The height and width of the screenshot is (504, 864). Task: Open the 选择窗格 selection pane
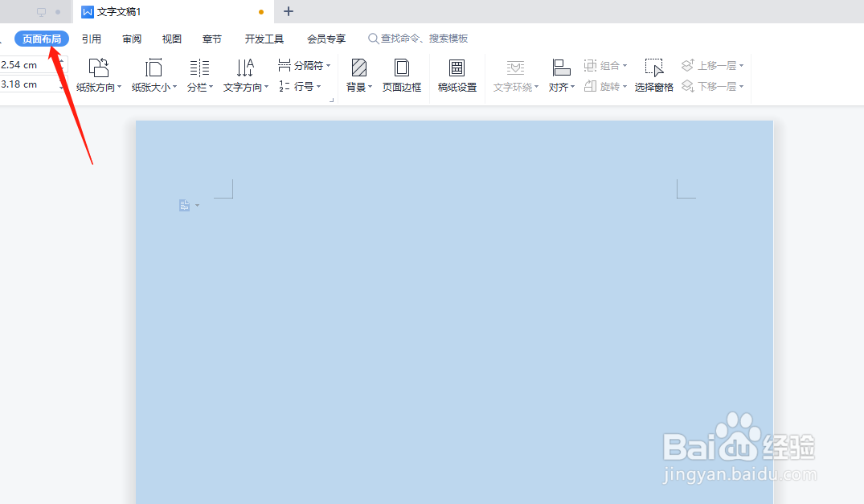click(654, 76)
